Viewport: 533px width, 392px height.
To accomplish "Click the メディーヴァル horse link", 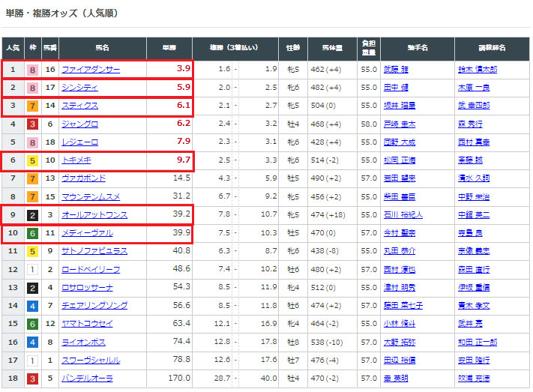I will 88,232.
